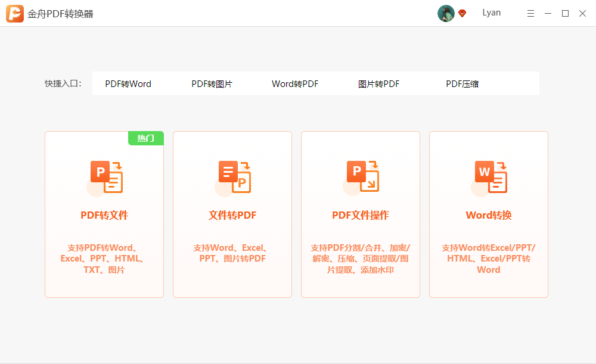Open the user avatar profile picture

pos(446,13)
